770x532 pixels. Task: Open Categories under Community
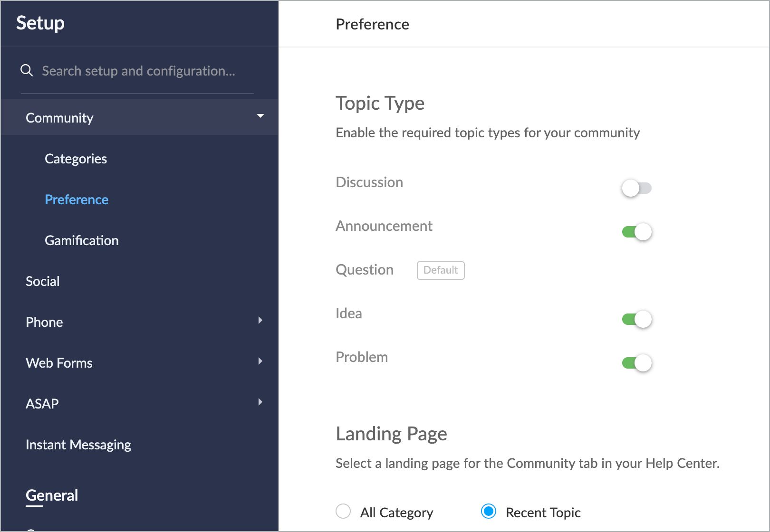[x=76, y=159]
